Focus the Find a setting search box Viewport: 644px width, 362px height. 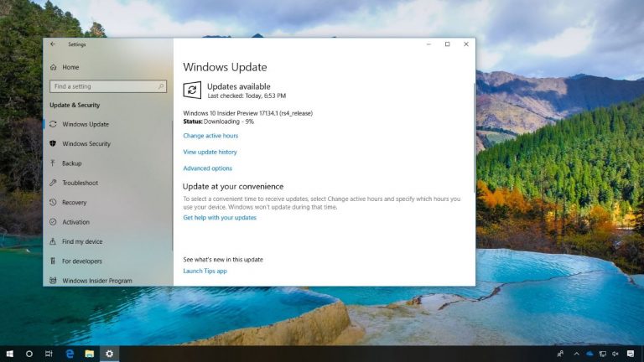tap(108, 86)
